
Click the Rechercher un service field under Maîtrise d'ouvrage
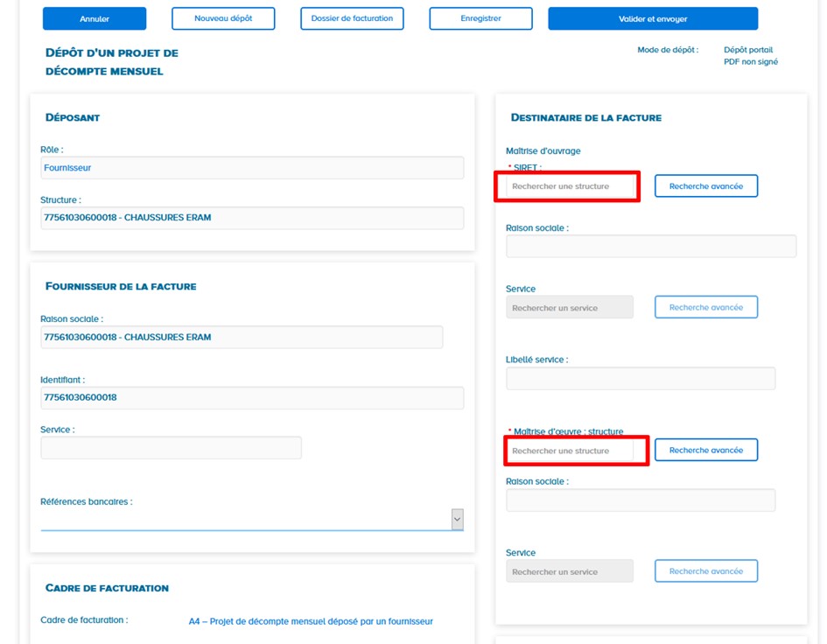click(570, 307)
